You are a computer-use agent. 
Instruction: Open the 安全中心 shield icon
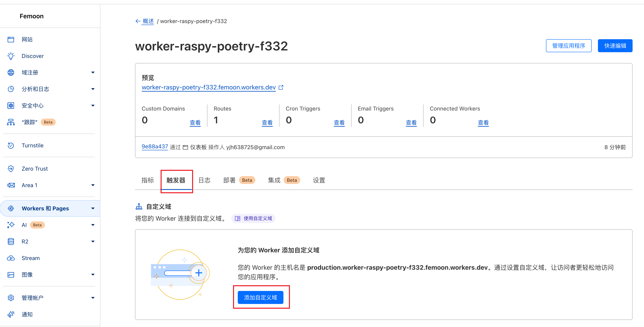tap(11, 105)
